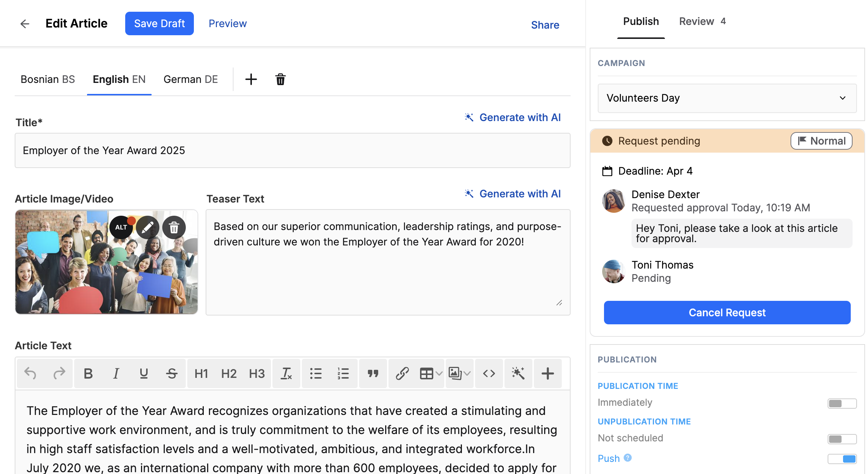
Task: Insert a link in article text
Action: click(402, 373)
